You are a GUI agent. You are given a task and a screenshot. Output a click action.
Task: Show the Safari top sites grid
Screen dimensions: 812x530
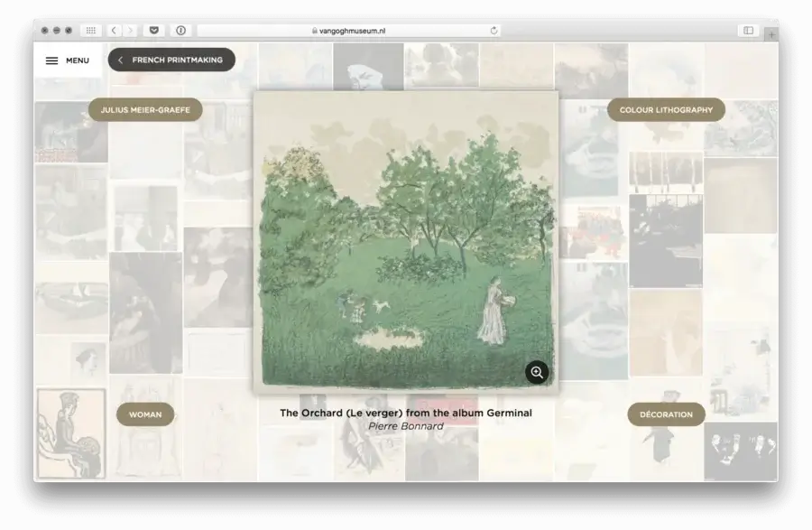pos(90,31)
